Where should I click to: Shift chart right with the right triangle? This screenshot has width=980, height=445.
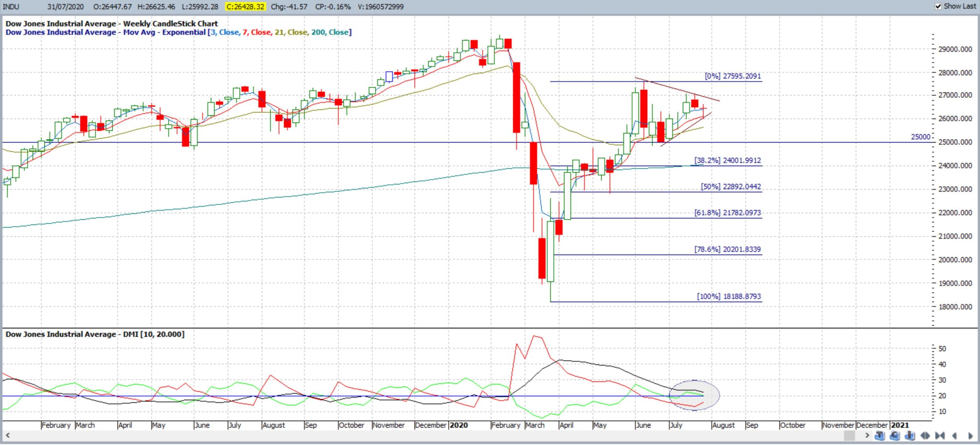tap(971, 436)
